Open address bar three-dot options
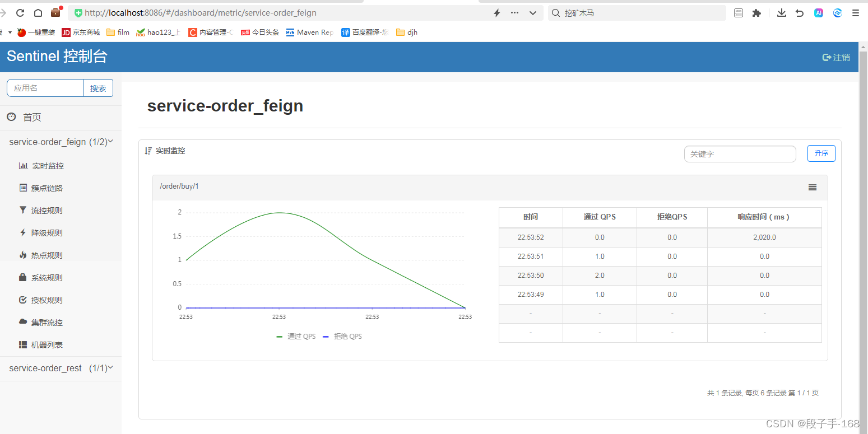 tap(515, 13)
